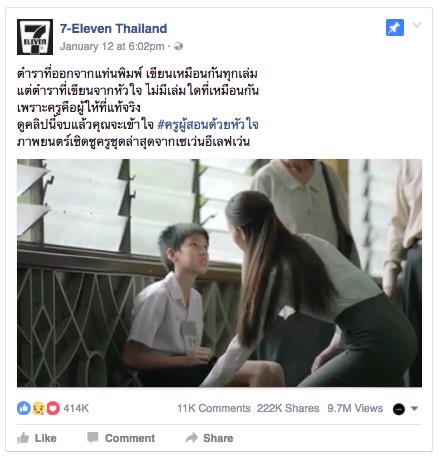Open the #ครูผู้สอนด้วยหัวใจ hashtag link
Screen dimensions: 440x459
point(208,125)
